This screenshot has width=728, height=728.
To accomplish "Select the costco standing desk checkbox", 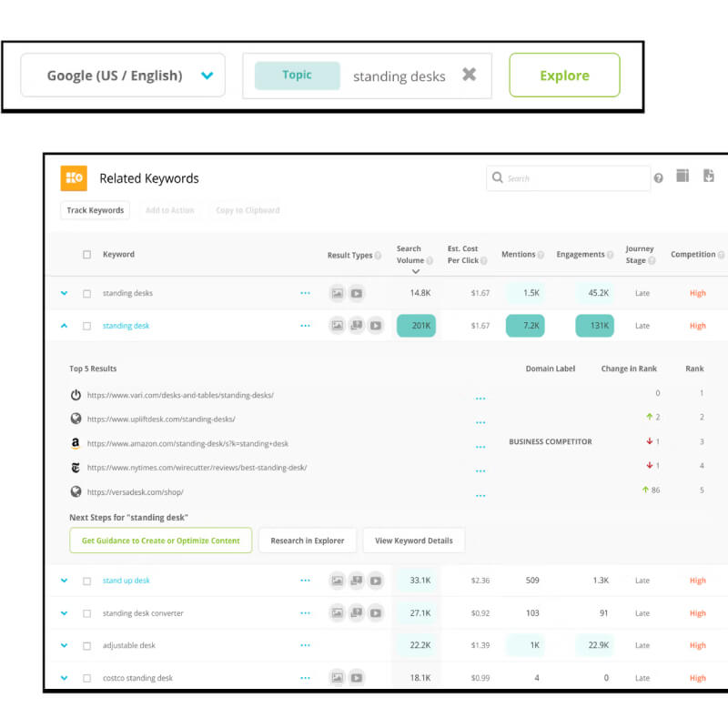I will click(x=86, y=678).
